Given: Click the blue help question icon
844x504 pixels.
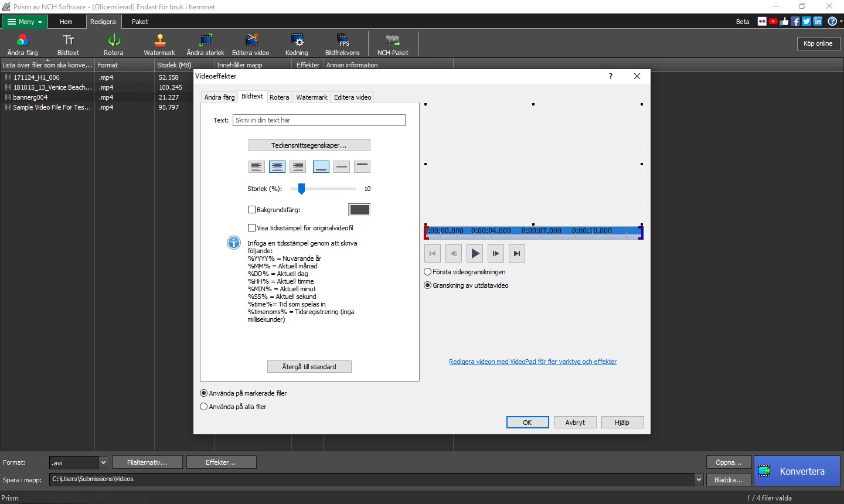Looking at the screenshot, I should tap(832, 21).
